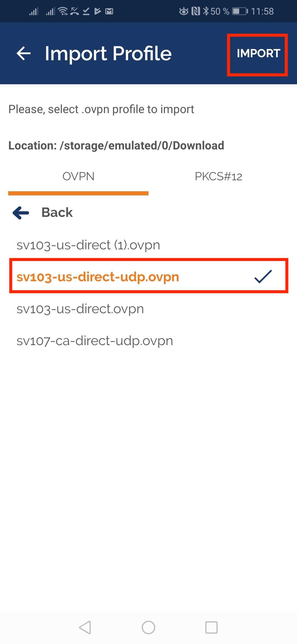The image size is (297, 644).
Task: Switch to the PKCS#12 tab
Action: click(x=218, y=176)
